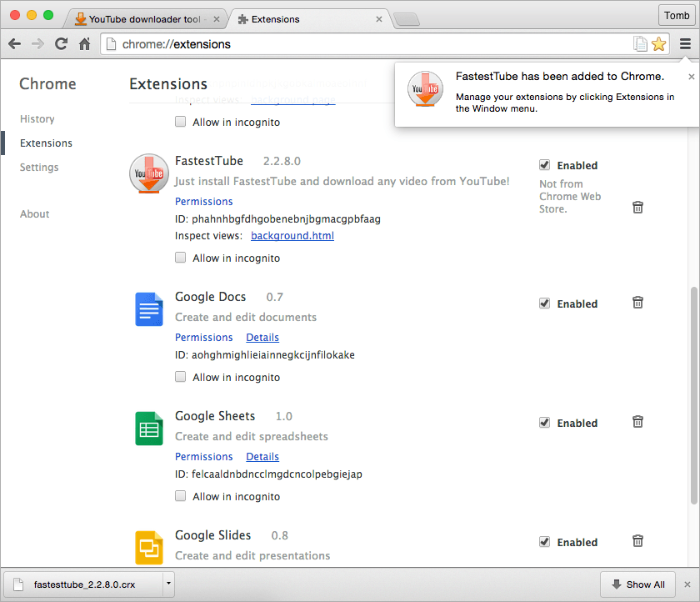Screen dimensions: 700x602
Task: Open the Chrome hamburger menu
Action: 685,43
